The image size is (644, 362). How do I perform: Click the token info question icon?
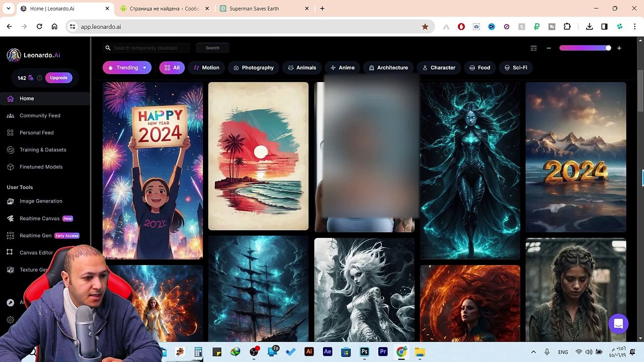point(40,78)
